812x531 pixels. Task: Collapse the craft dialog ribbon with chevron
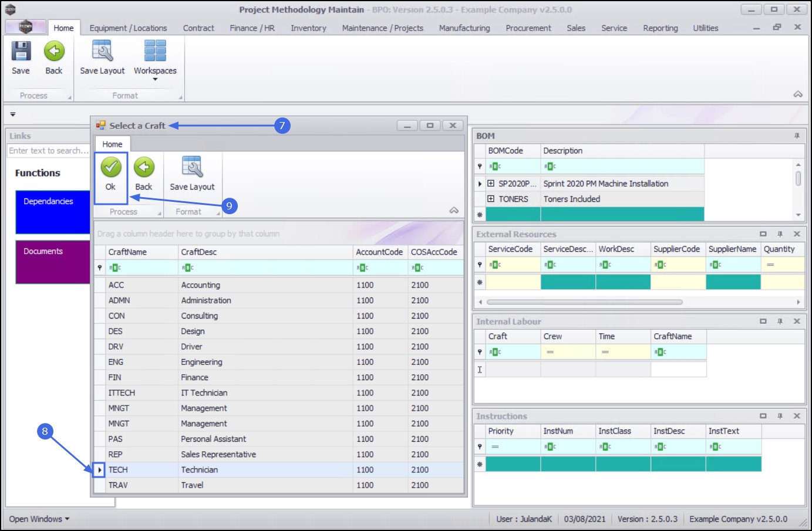tap(454, 211)
